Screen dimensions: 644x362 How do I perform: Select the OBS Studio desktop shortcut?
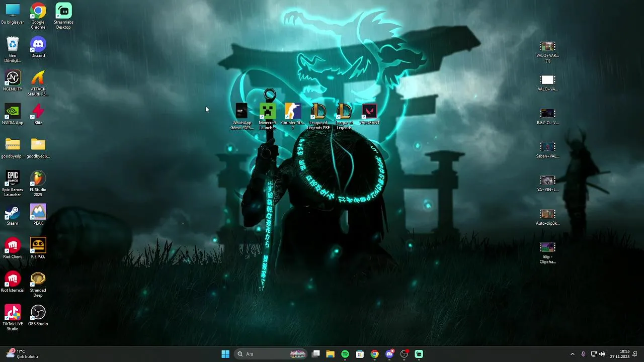(38, 315)
